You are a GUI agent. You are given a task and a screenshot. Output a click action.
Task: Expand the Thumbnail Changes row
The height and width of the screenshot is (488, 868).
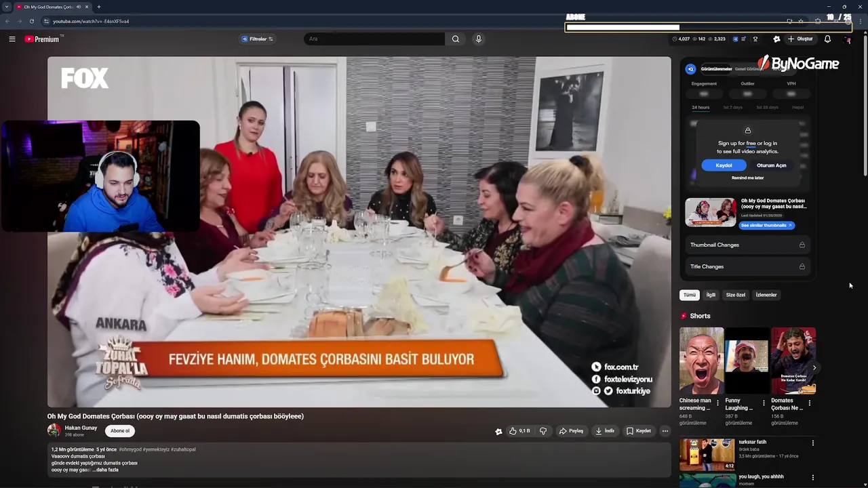click(748, 245)
